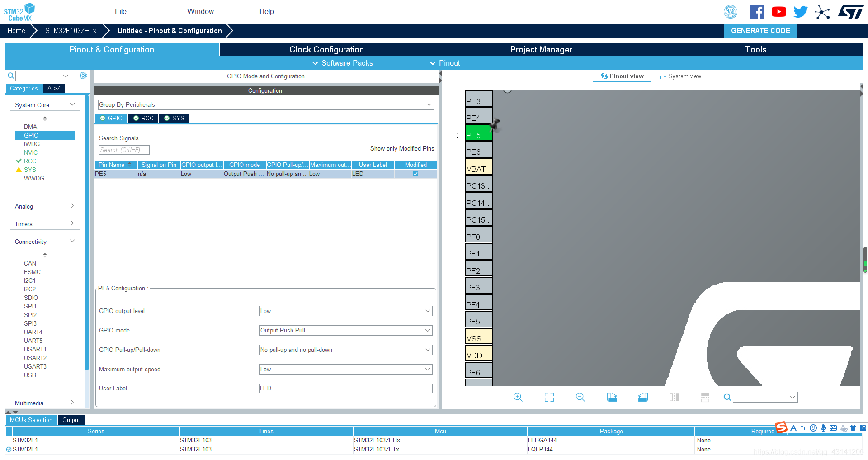
Task: Switch to the Output tab
Action: 71,420
